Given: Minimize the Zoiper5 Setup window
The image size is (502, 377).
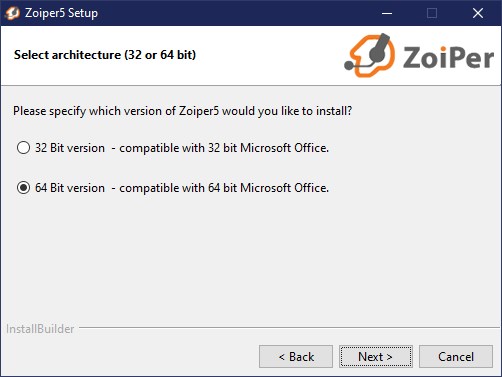Looking at the screenshot, I should tap(387, 13).
